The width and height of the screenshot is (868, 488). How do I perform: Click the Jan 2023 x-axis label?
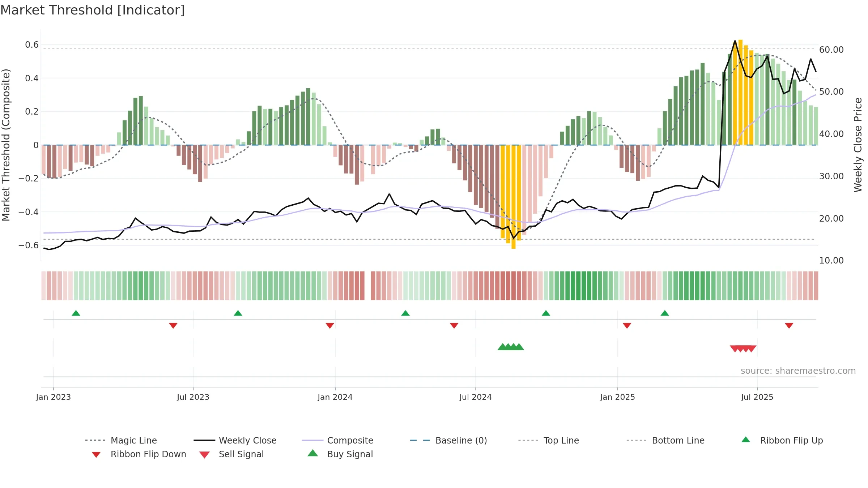(54, 397)
